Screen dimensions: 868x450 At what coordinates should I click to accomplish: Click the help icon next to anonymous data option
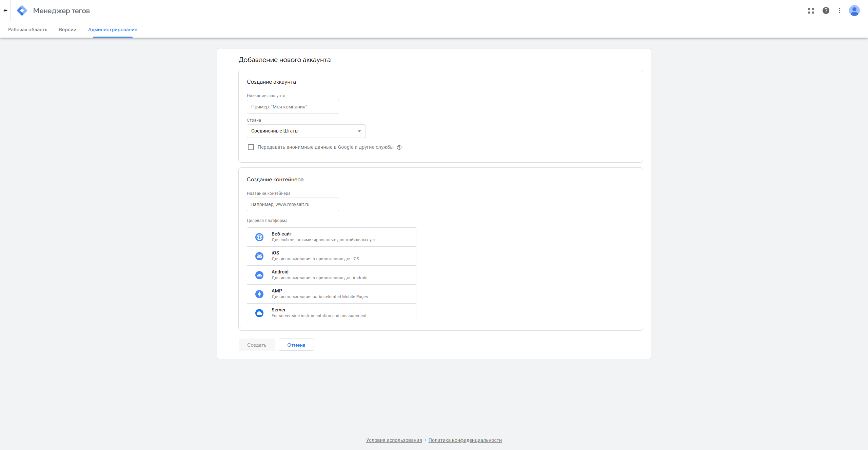(x=399, y=147)
